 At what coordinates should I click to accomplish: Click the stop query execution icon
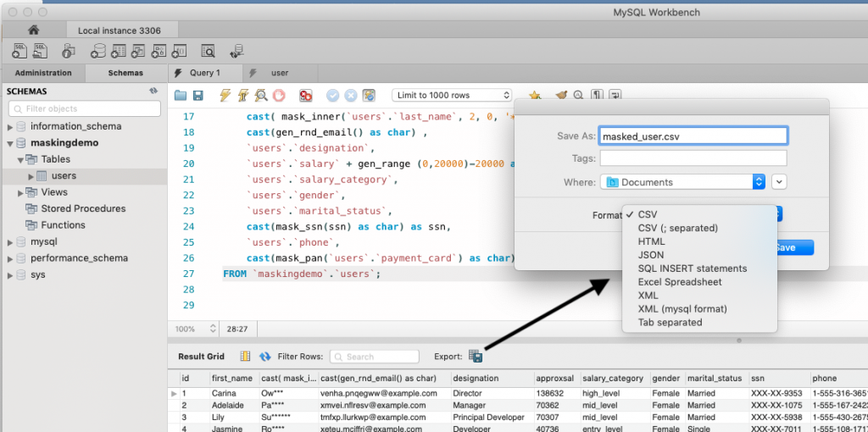[279, 96]
